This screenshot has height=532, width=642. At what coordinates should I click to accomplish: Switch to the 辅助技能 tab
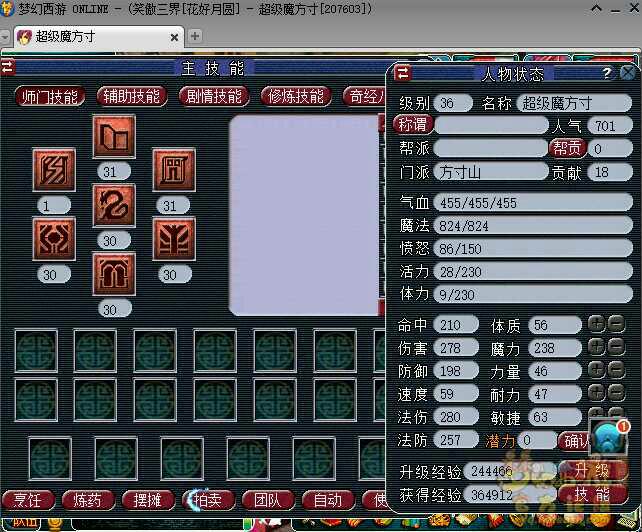click(x=132, y=97)
